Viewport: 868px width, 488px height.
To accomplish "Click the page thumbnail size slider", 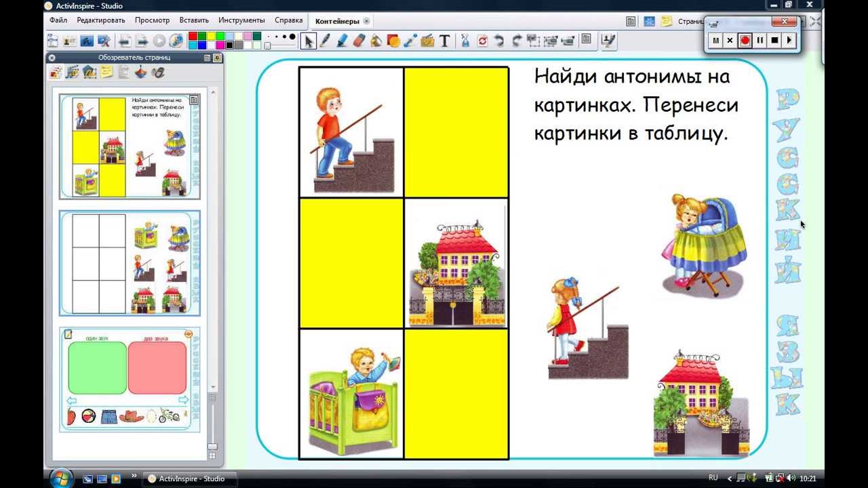I will tap(212, 446).
